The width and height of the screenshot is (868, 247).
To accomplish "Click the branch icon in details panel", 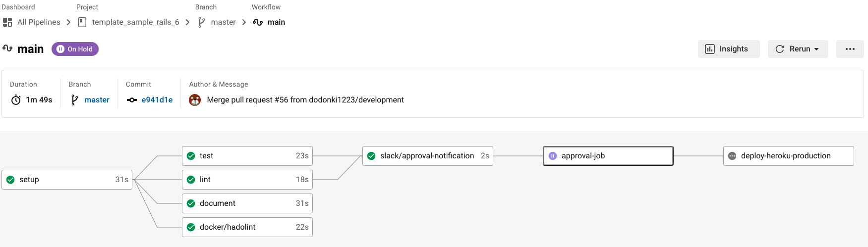I will (x=74, y=100).
